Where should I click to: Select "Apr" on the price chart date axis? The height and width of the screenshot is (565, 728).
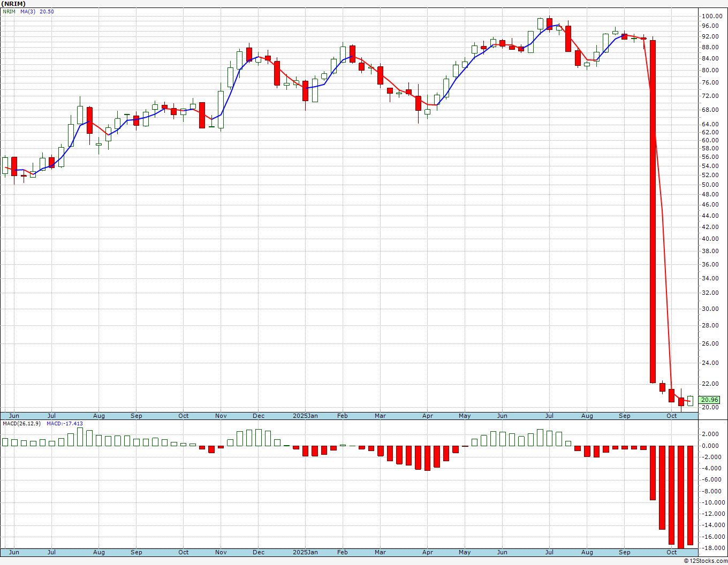click(x=428, y=416)
